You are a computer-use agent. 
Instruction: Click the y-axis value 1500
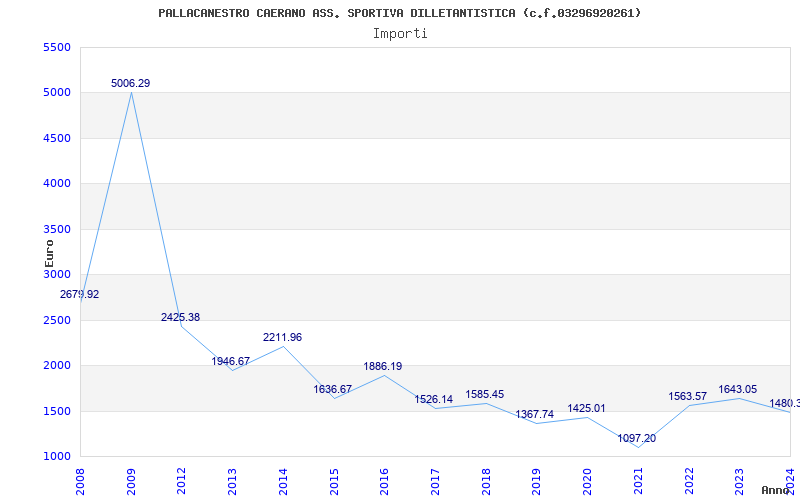point(57,411)
